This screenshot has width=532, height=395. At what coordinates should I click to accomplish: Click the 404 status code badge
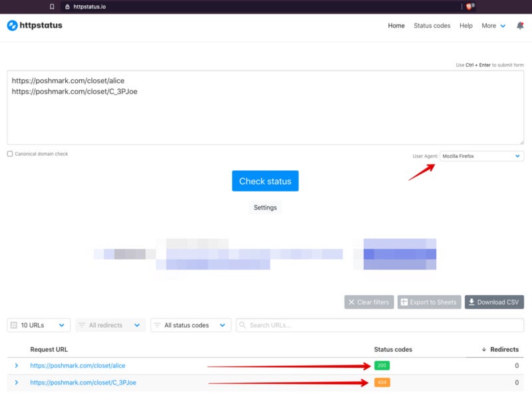pyautogui.click(x=382, y=382)
